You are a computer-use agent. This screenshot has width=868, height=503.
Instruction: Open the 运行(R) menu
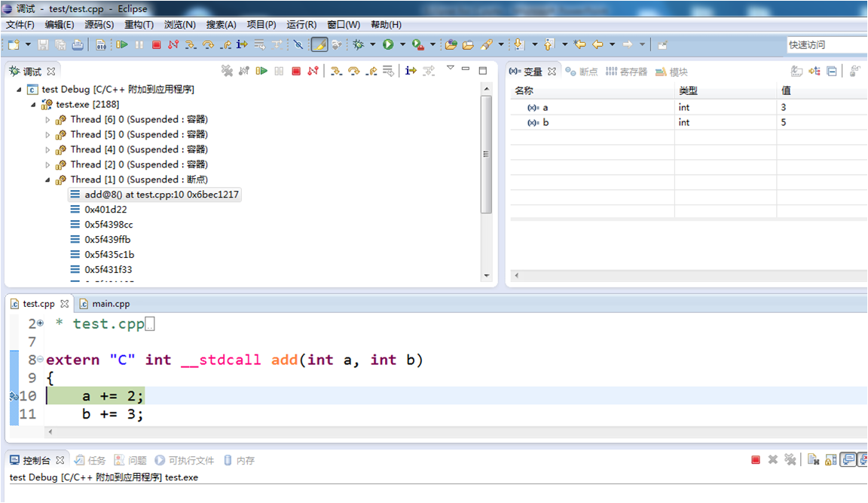(301, 24)
